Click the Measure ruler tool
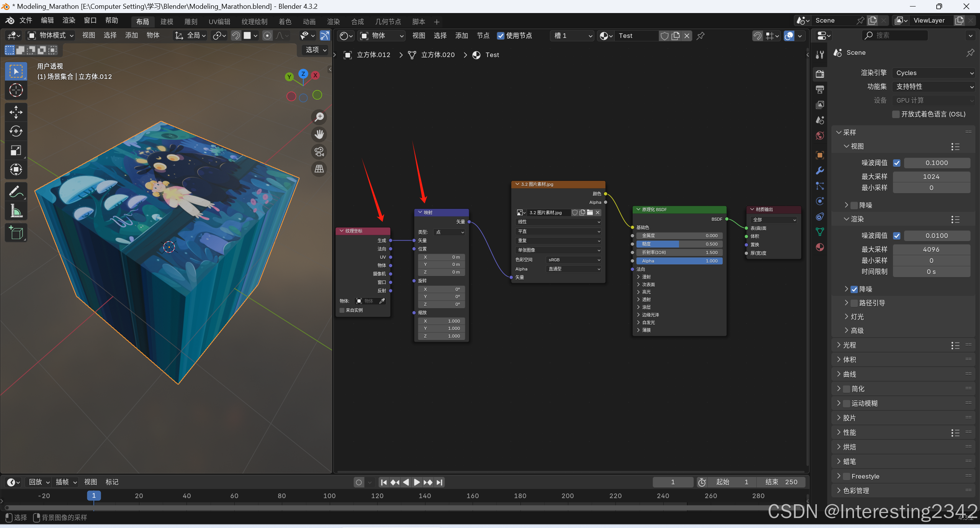 [16, 210]
